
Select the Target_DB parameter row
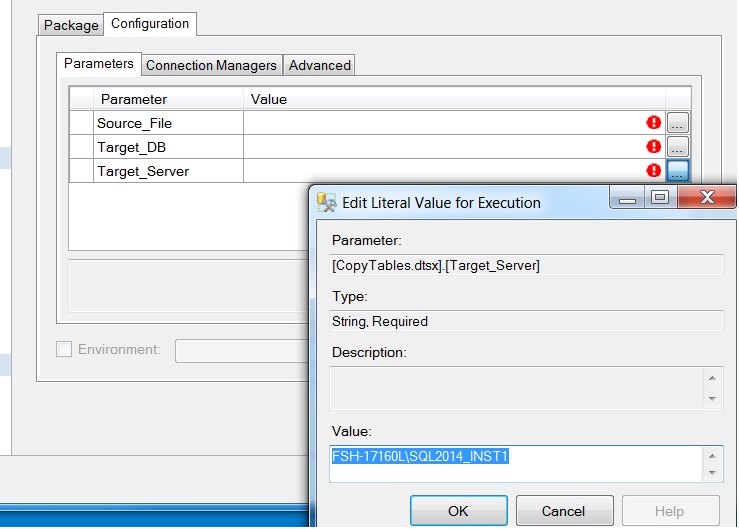(x=131, y=147)
